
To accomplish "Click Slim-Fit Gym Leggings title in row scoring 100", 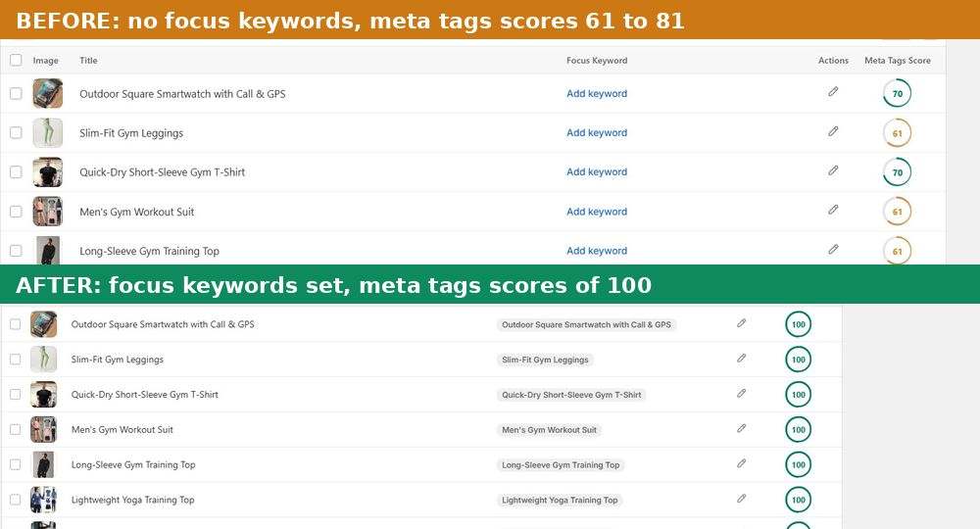I will 117,360.
